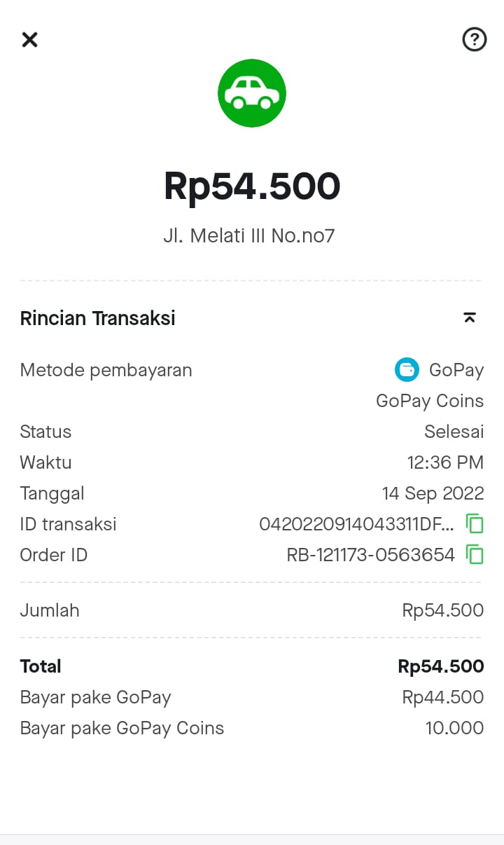Close the transaction detail screen
Viewport: 504px width, 845px height.
pos(29,39)
